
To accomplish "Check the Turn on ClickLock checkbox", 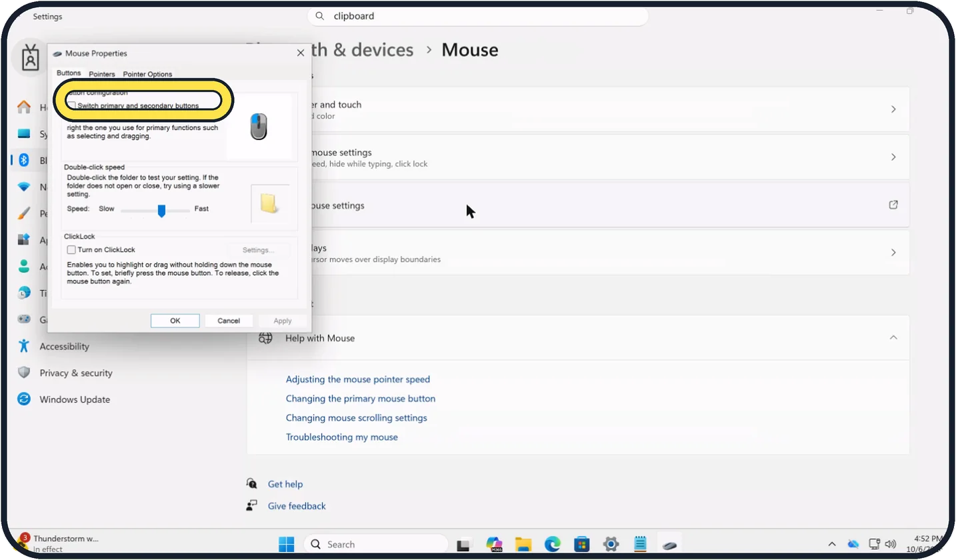I will (x=71, y=249).
